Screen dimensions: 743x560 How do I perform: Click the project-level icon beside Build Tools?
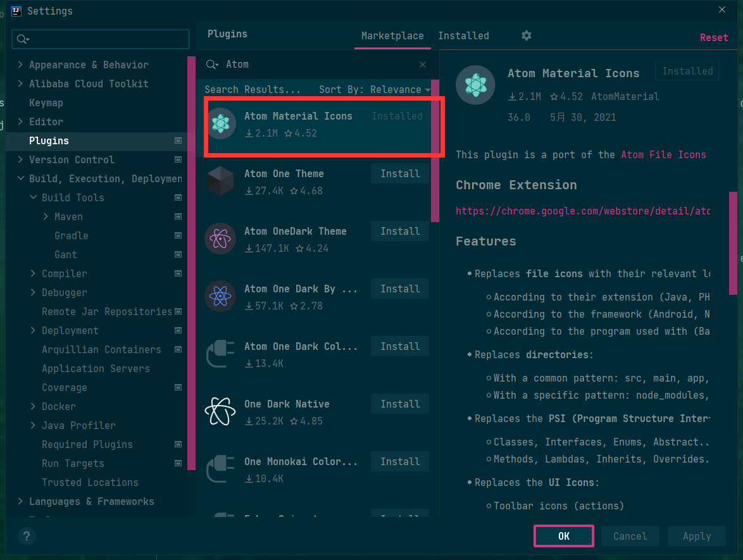pyautogui.click(x=178, y=197)
